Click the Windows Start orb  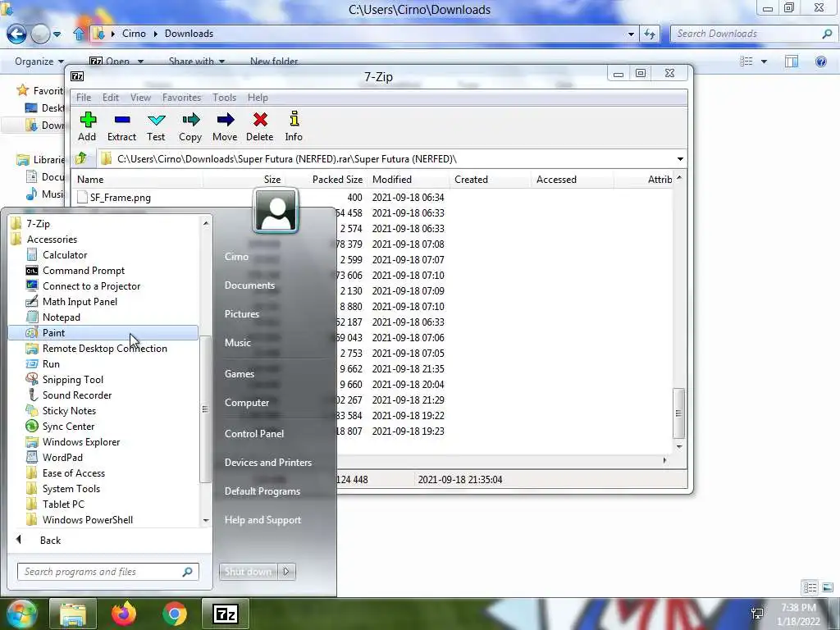pyautogui.click(x=21, y=614)
